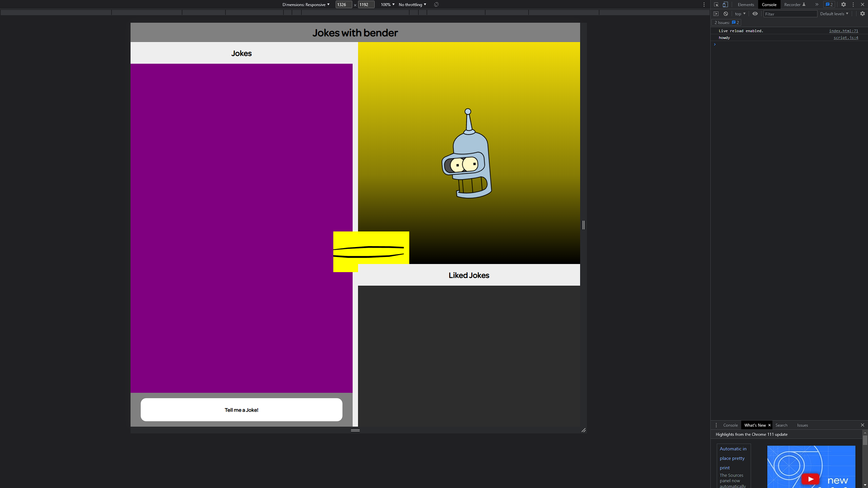Open the Issues drawer tab
Image resolution: width=868 pixels, height=488 pixels.
coord(802,425)
